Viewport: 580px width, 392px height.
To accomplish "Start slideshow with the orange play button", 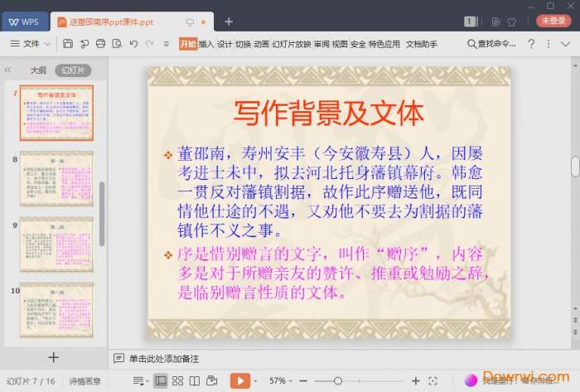I will click(240, 380).
